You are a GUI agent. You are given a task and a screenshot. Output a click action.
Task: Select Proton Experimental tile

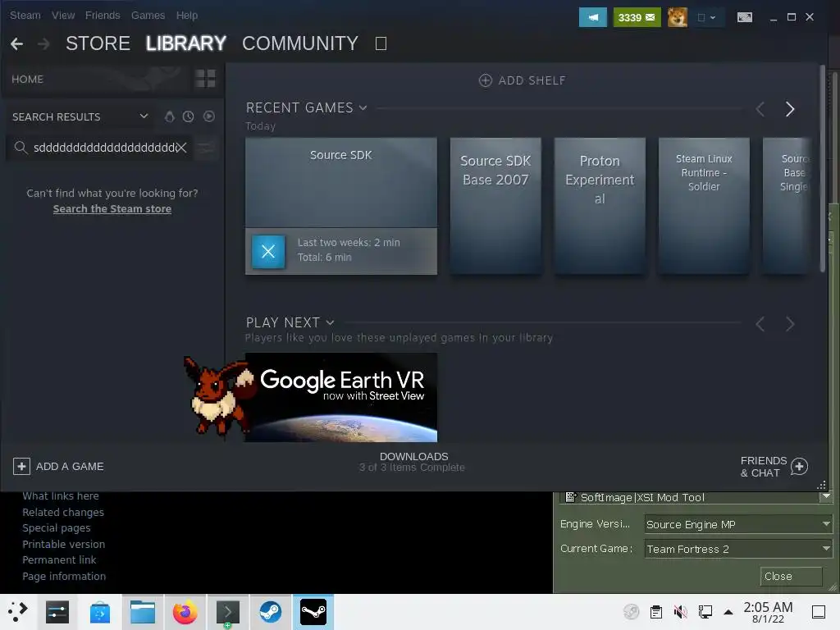coord(600,206)
